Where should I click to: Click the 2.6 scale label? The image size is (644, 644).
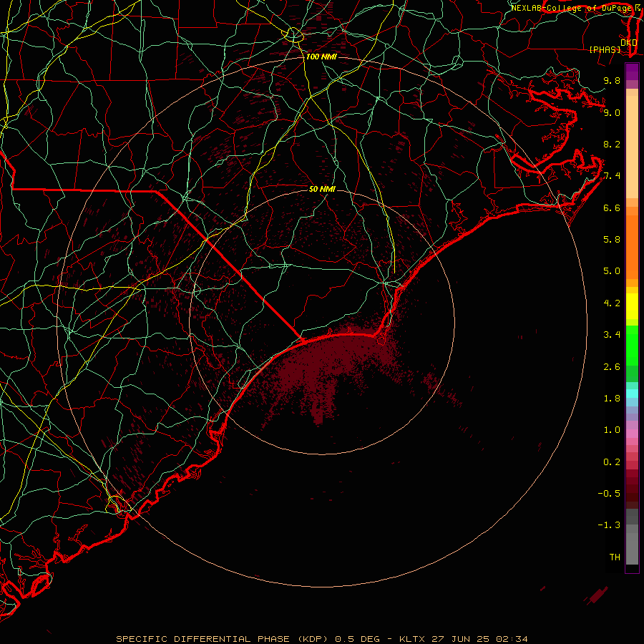[612, 367]
